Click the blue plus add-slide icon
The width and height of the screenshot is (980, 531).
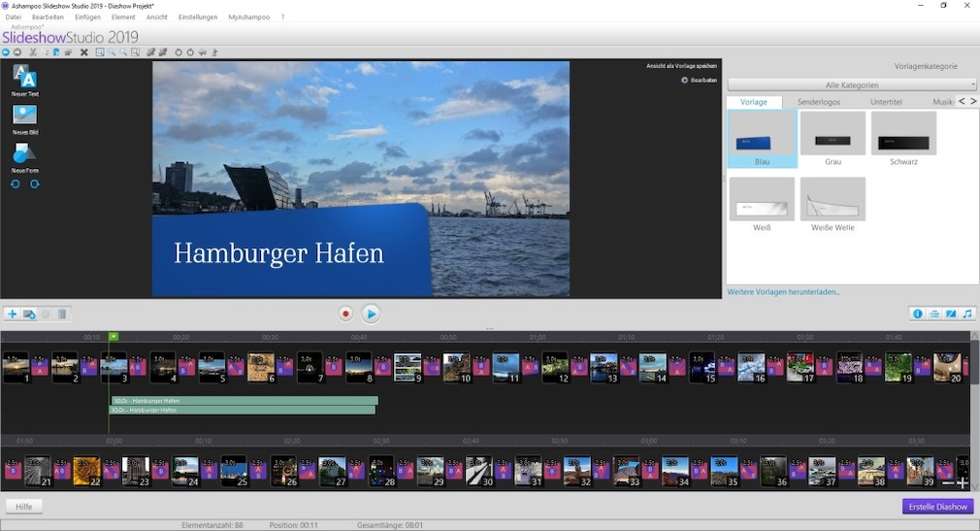[12, 314]
